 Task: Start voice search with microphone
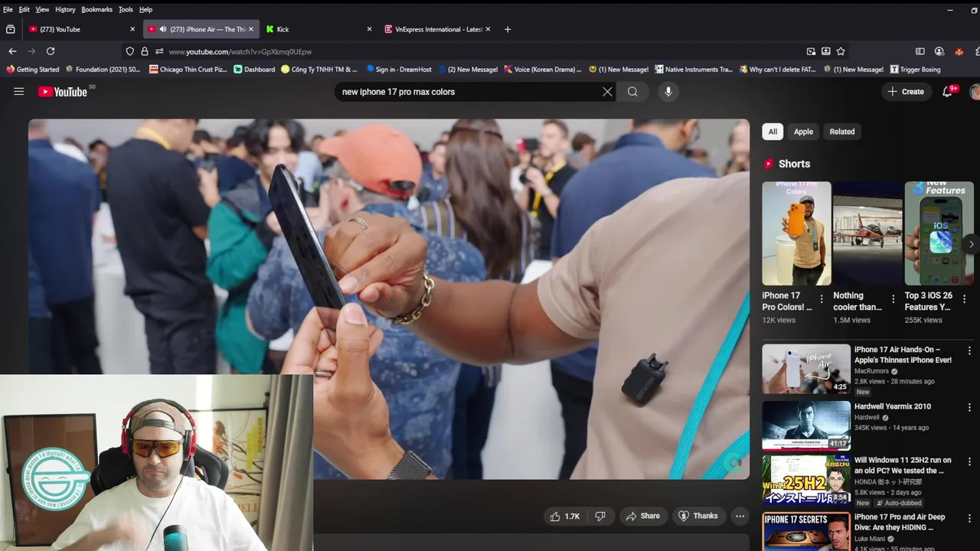[668, 92]
